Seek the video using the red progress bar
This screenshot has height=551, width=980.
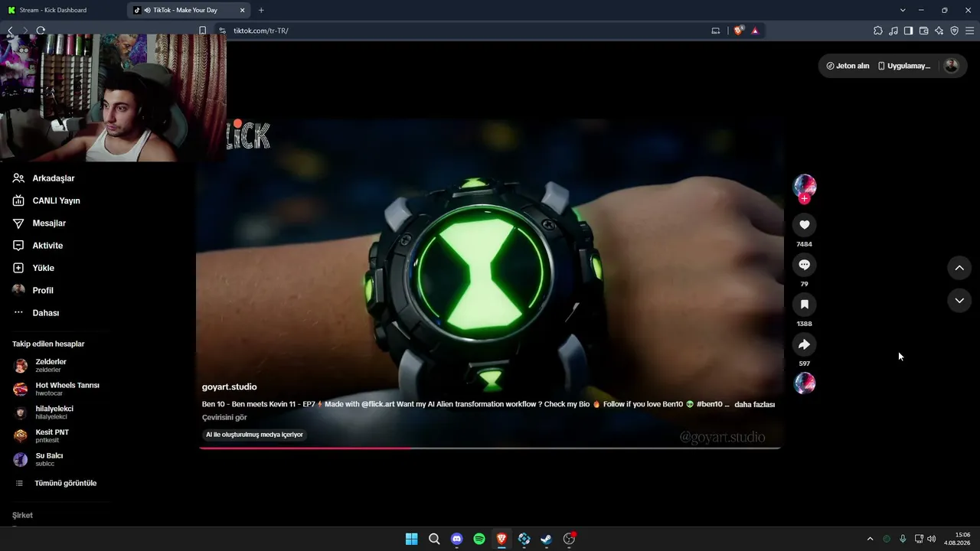490,448
